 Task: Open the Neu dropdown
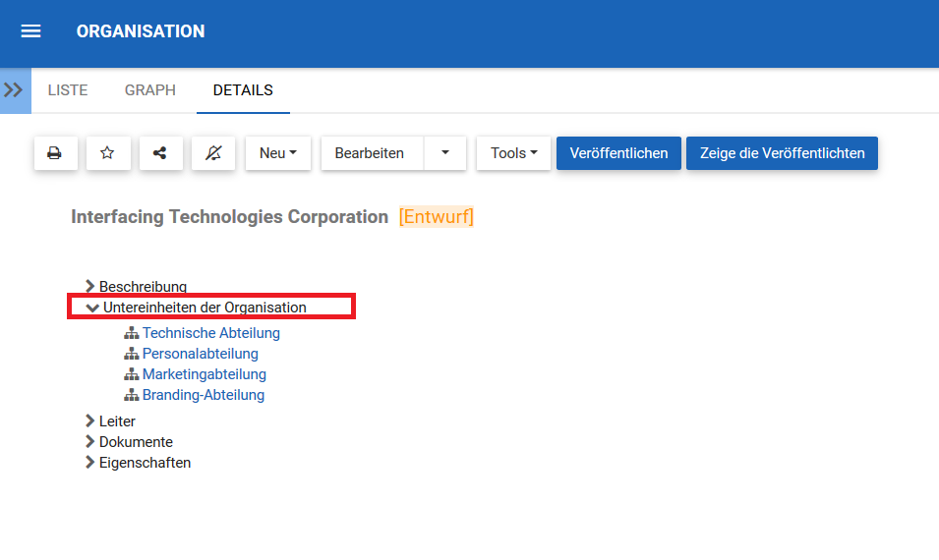(x=277, y=153)
